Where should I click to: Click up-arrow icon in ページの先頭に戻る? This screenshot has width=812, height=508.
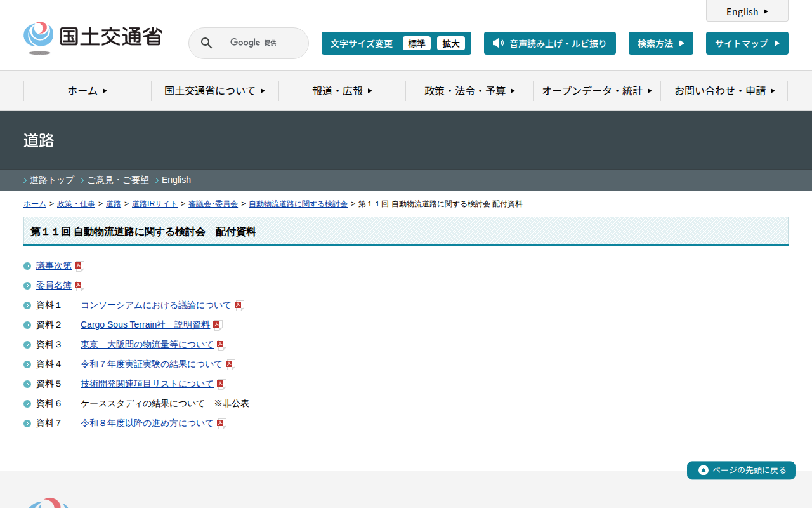703,471
